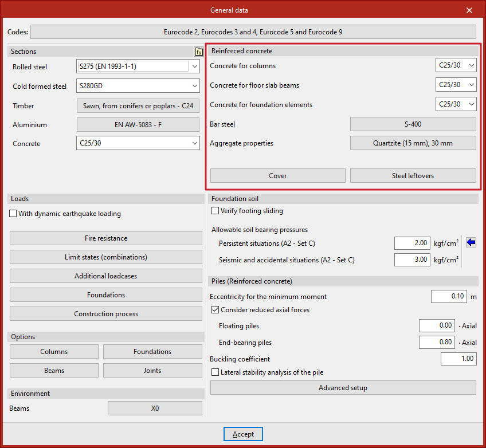486x448 pixels.
Task: Expand the Cold formed steel dropdown
Action: (195, 87)
